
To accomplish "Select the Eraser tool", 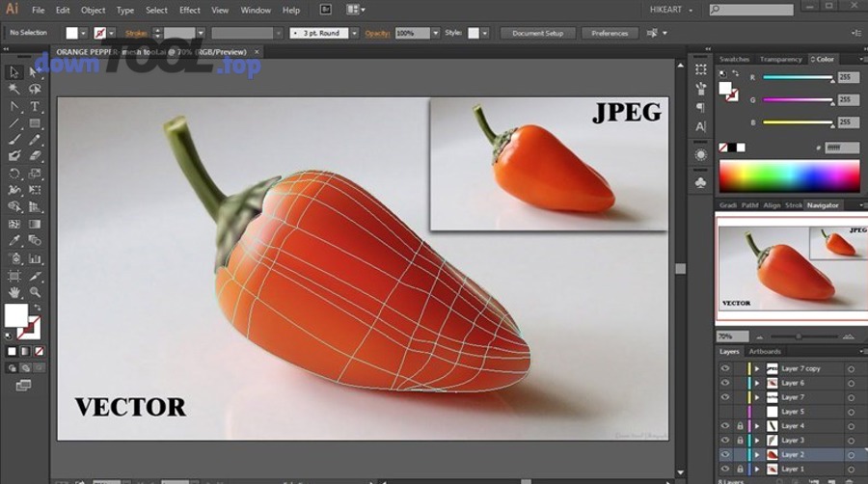I will [35, 156].
